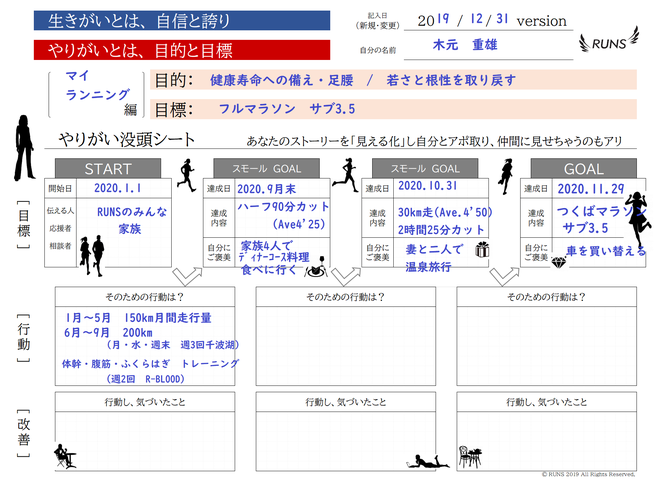Screen dimensions: 664x486
Task: Click the RUNS winged logo
Action: 609,40
